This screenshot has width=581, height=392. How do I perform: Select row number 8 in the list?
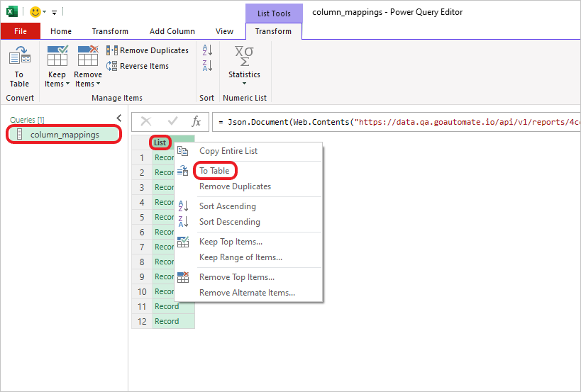click(142, 262)
